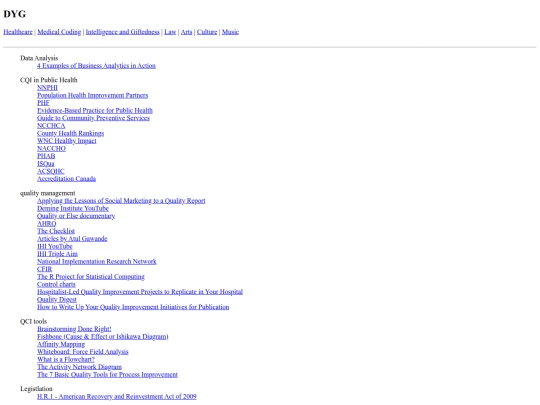
Task: Open the Healthcare navigation link
Action: click(x=18, y=32)
